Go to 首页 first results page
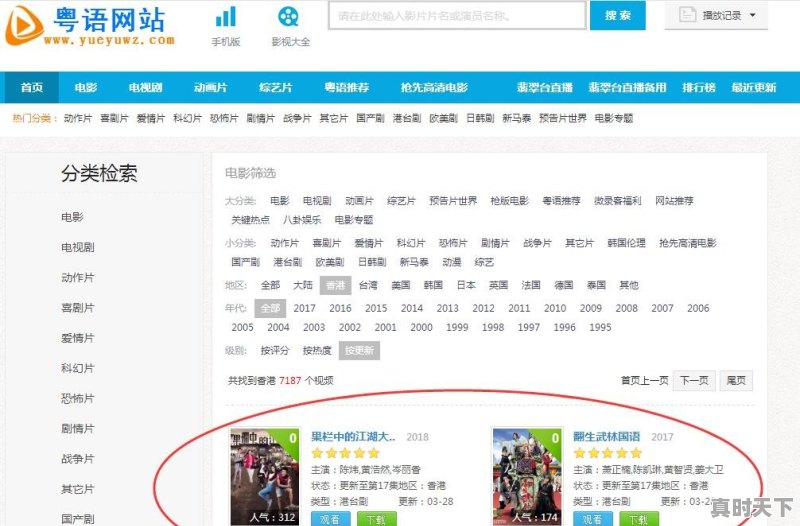The image size is (800, 526). tap(630, 381)
